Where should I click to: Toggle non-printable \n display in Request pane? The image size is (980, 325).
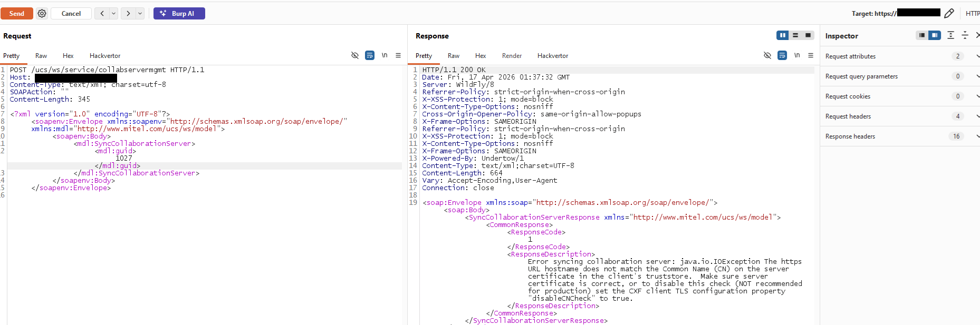(385, 55)
